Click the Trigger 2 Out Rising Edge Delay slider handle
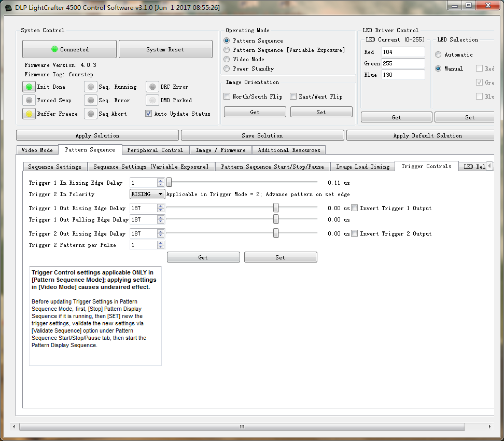This screenshot has height=441, width=504. pyautogui.click(x=276, y=233)
